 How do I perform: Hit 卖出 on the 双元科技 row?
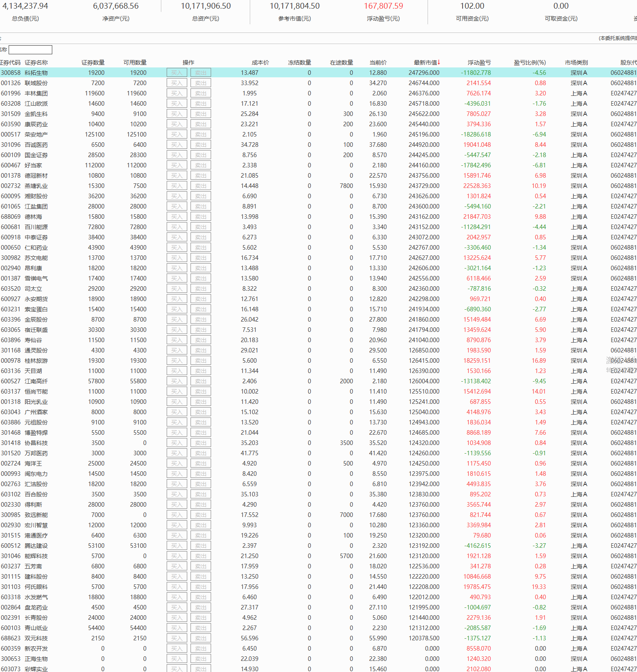pyautogui.click(x=201, y=638)
